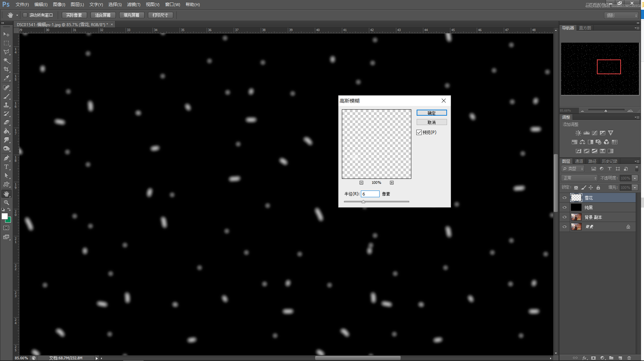Select the History Brush tool
The width and height of the screenshot is (644, 361).
[6, 114]
